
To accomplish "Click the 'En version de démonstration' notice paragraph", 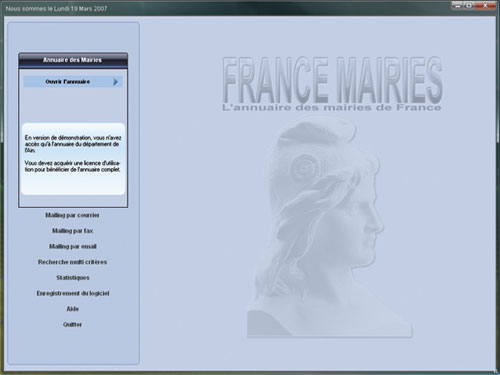I will point(73,144).
